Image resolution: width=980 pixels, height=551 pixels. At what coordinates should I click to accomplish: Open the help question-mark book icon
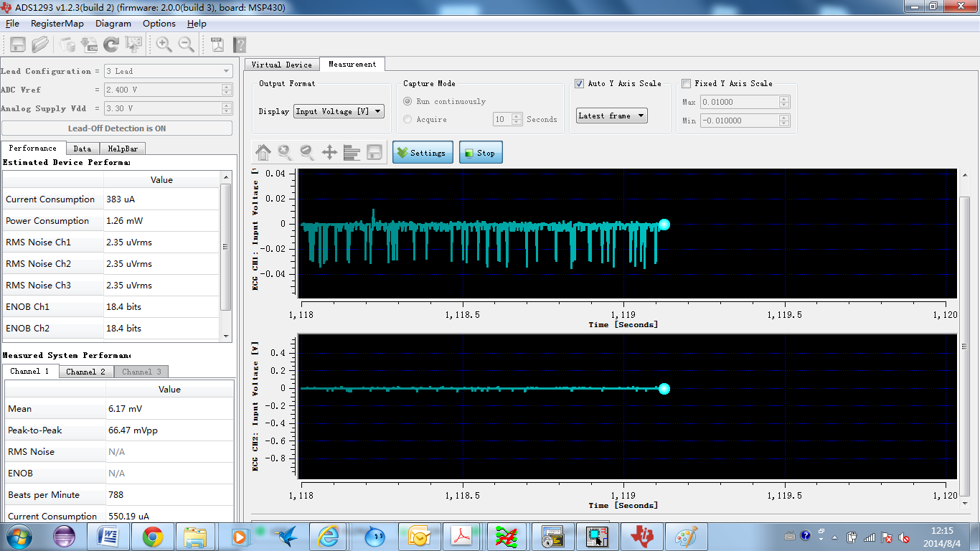240,44
